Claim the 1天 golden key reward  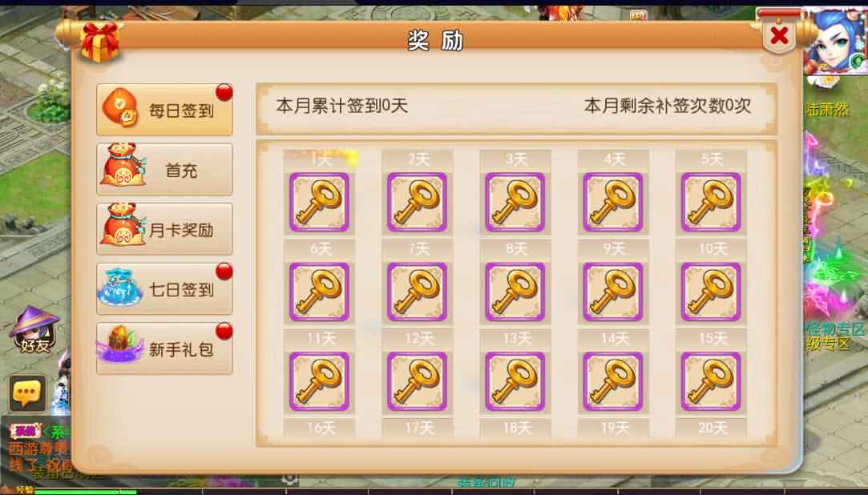(x=320, y=203)
